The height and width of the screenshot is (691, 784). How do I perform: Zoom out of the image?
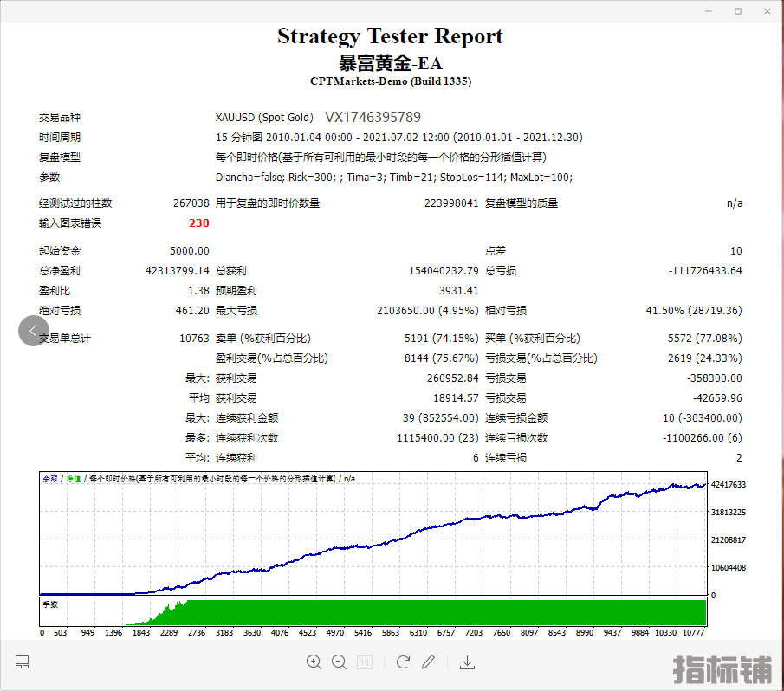pyautogui.click(x=339, y=662)
